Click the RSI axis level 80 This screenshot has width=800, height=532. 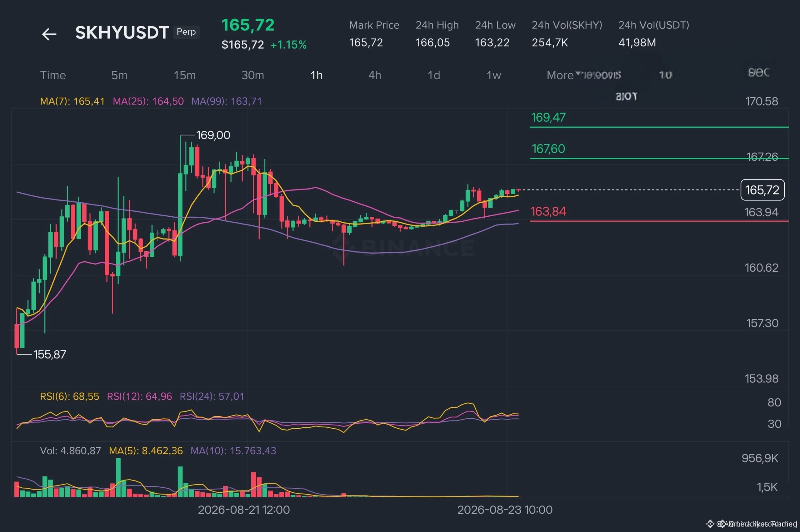[774, 402]
